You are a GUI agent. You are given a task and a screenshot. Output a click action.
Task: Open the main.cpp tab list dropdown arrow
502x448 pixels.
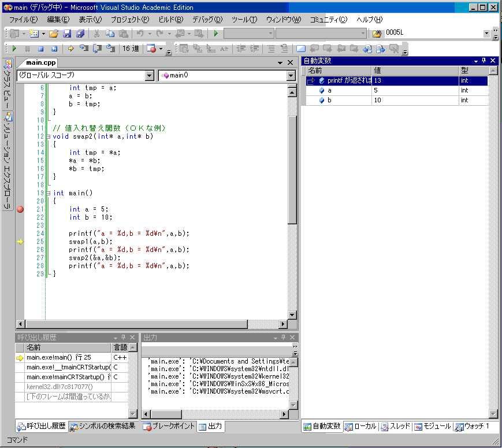(x=280, y=63)
